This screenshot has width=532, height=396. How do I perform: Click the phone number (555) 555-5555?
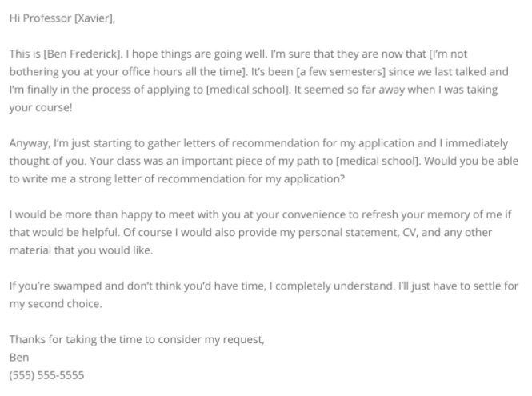tap(47, 375)
